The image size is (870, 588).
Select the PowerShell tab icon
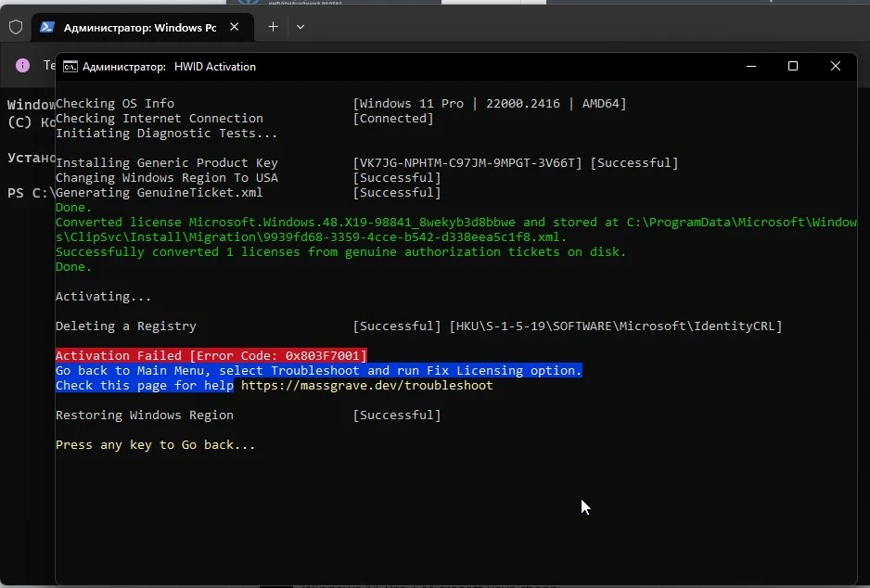(x=47, y=27)
